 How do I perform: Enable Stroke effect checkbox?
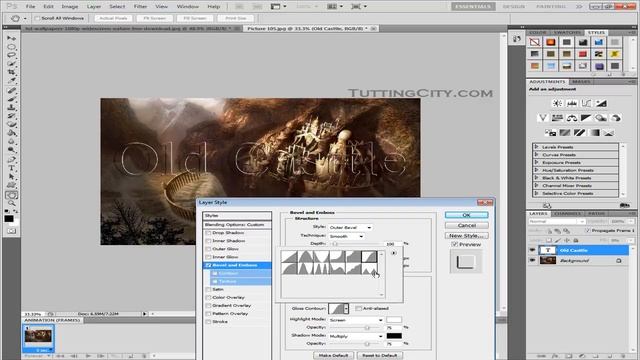point(209,322)
